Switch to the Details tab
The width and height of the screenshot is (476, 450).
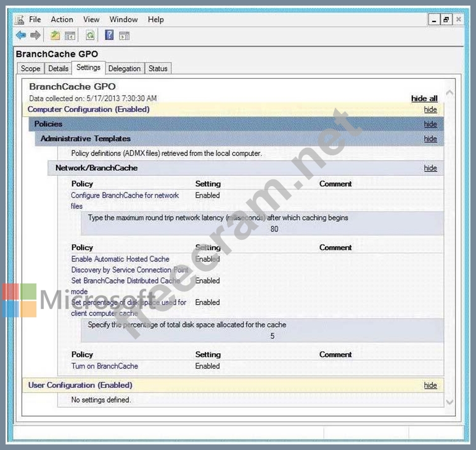click(x=59, y=68)
